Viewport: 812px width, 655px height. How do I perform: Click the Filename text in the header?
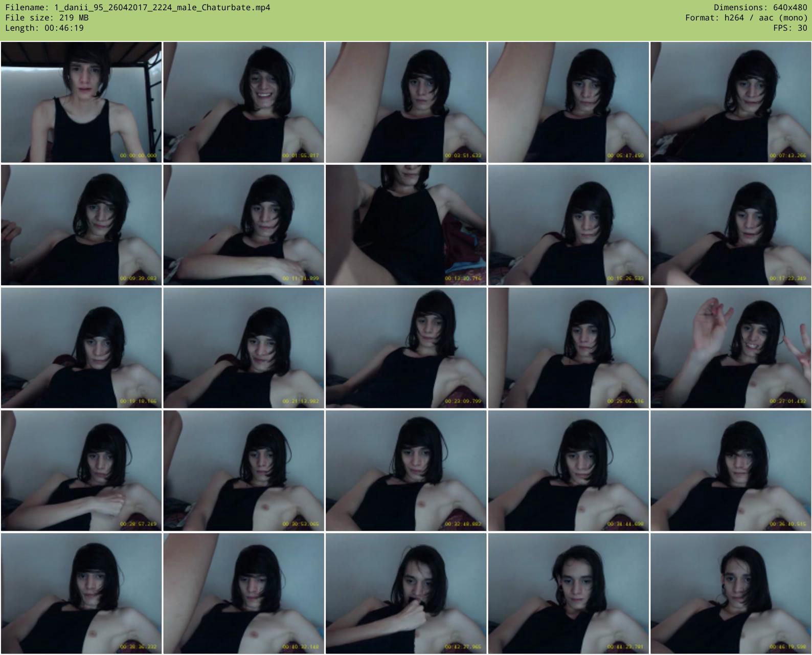point(138,7)
